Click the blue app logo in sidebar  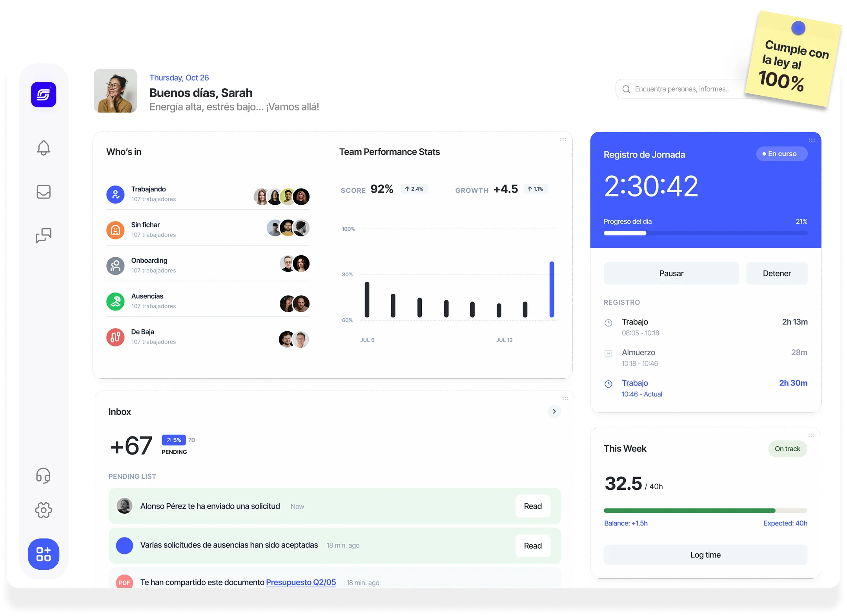[x=44, y=94]
